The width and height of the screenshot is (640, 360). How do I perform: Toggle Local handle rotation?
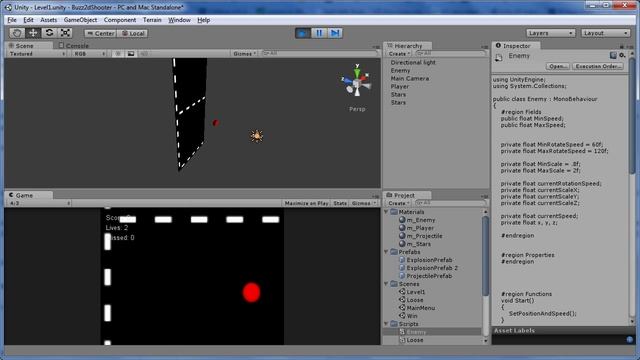(x=133, y=33)
